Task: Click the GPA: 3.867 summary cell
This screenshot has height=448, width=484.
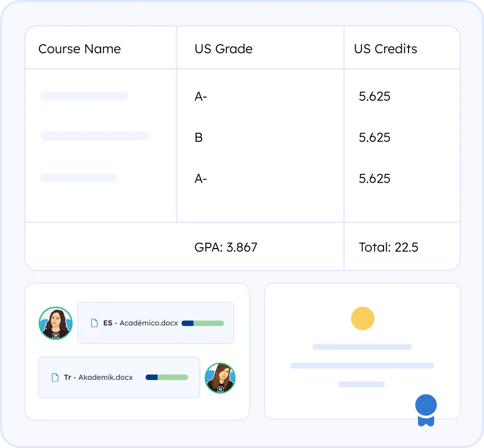Action: point(226,248)
